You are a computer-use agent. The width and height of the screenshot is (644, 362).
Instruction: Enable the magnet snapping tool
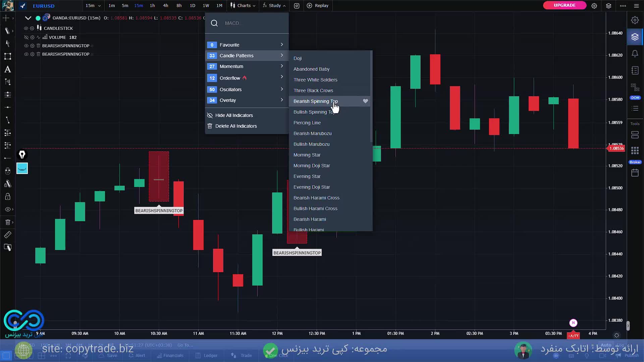tap(7, 170)
